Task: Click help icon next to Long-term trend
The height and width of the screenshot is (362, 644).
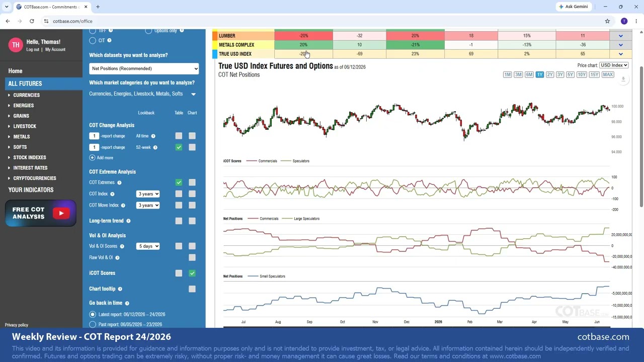Action: tap(128, 221)
